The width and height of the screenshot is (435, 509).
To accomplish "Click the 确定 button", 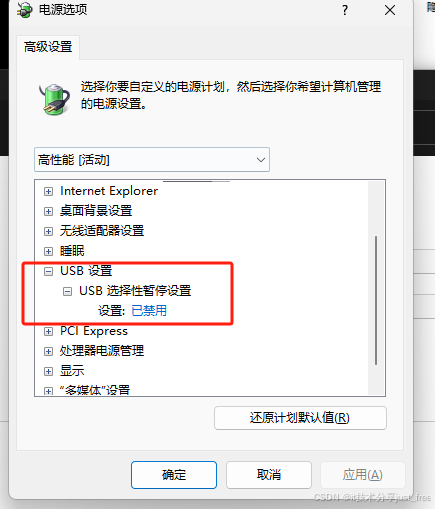I will [x=174, y=475].
